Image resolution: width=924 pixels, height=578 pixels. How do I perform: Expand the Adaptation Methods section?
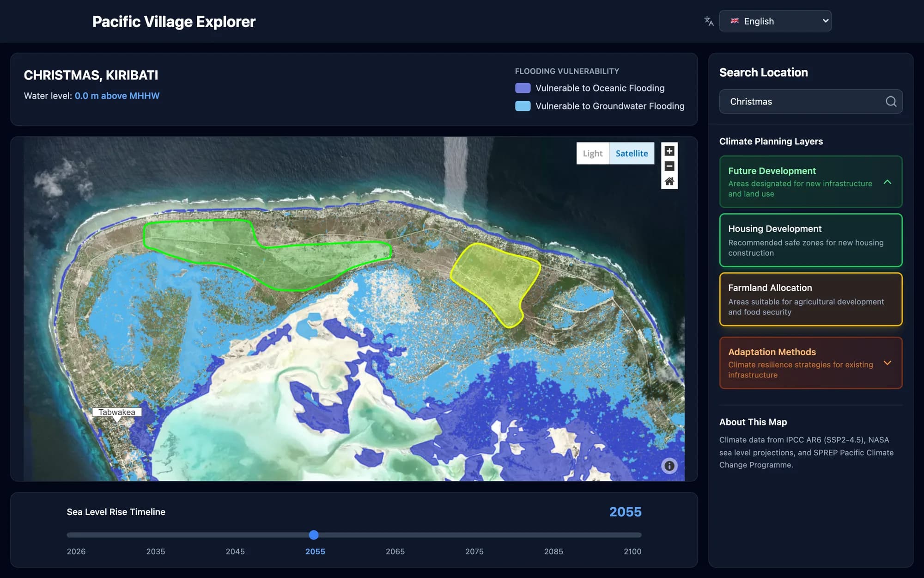click(x=810, y=363)
